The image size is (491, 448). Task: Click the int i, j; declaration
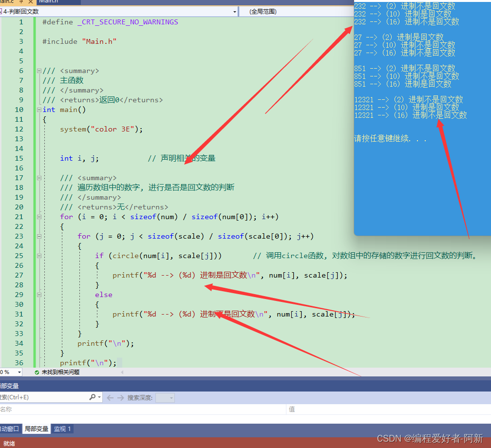(x=79, y=158)
